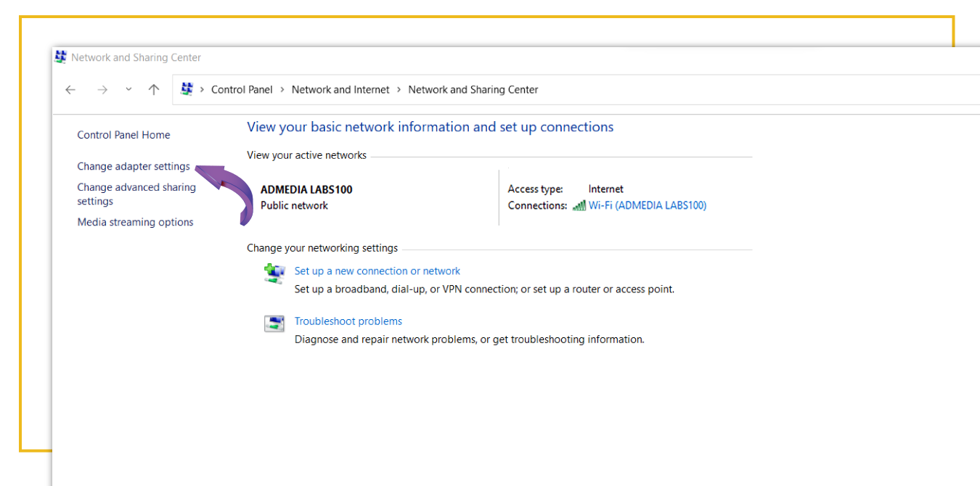Image resolution: width=980 pixels, height=486 pixels.
Task: Click the forward navigation arrow
Action: pos(102,90)
